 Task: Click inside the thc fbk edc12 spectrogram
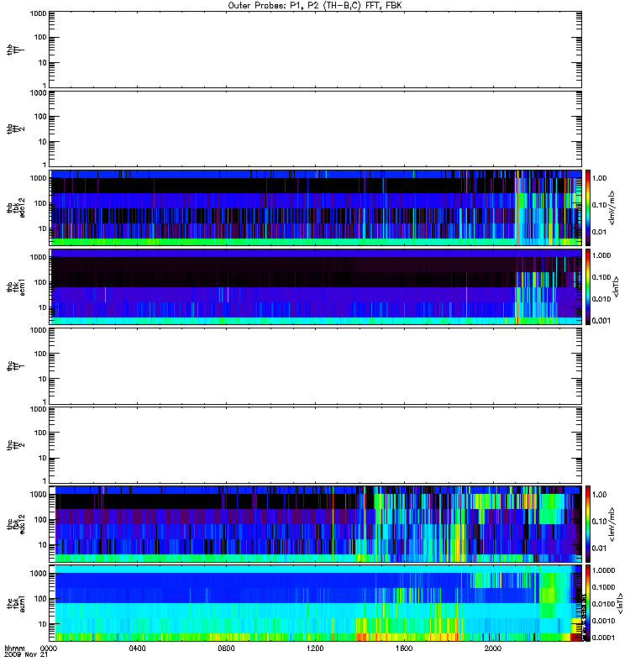[316, 524]
